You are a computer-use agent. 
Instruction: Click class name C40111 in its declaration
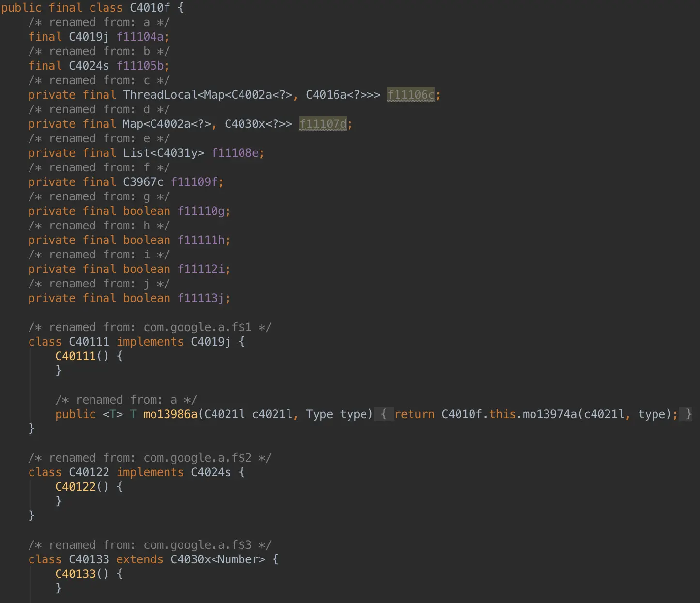[x=89, y=342]
